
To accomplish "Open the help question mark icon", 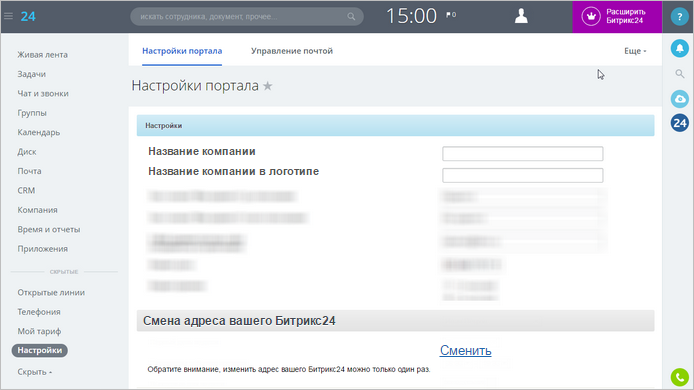I will (679, 16).
